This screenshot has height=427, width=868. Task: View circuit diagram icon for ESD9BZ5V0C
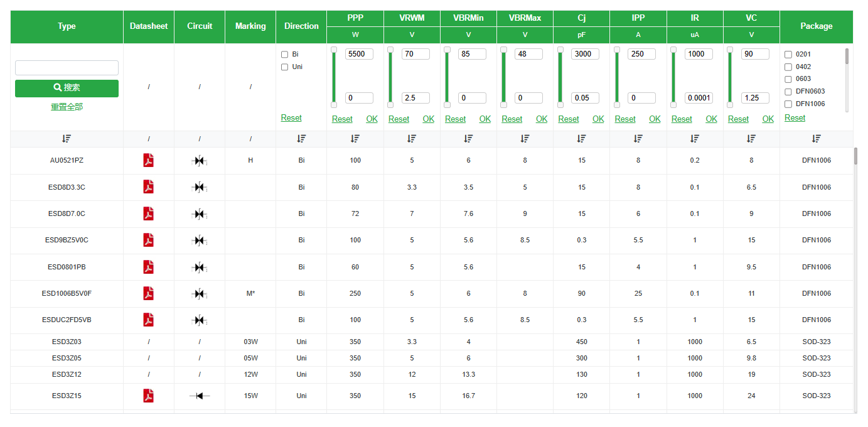point(199,241)
